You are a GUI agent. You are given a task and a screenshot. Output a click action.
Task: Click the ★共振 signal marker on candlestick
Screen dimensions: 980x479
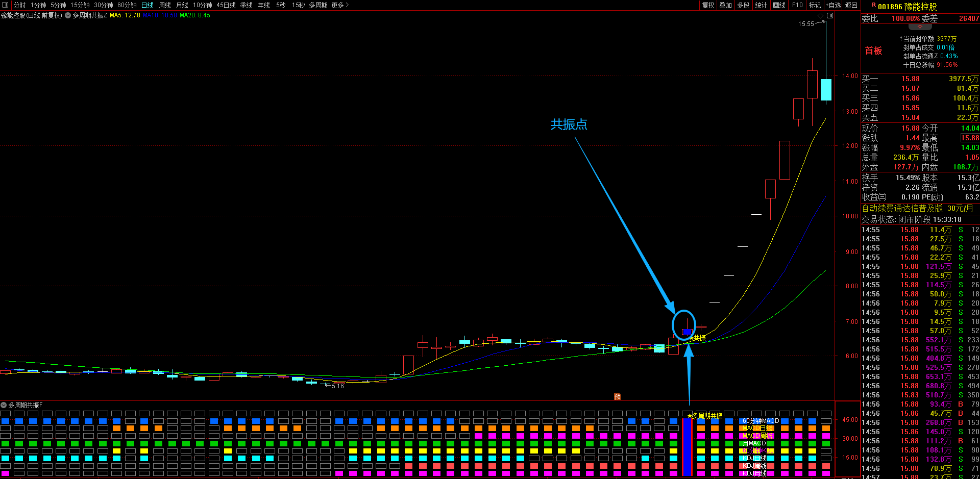pos(697,338)
